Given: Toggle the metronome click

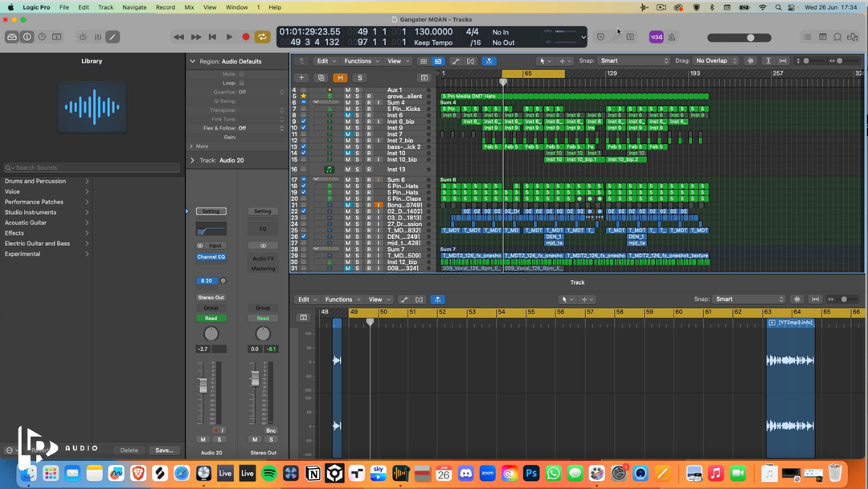Looking at the screenshot, I should pyautogui.click(x=672, y=37).
